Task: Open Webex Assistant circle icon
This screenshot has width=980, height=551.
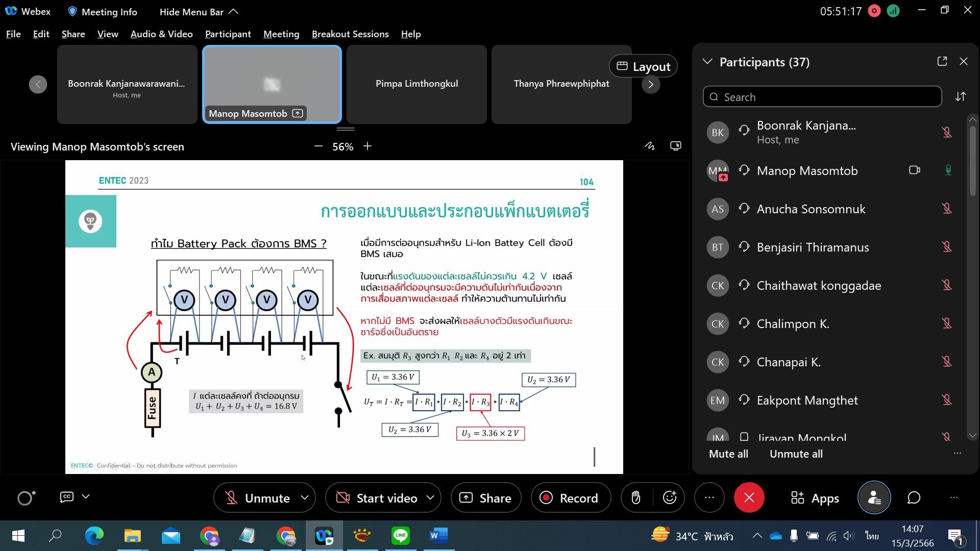Action: (x=26, y=497)
